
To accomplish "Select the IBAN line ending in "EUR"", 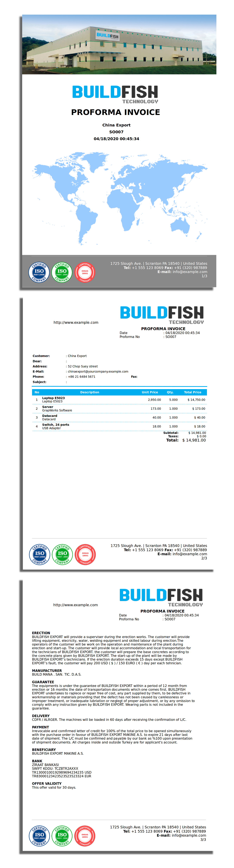I will (62, 776).
